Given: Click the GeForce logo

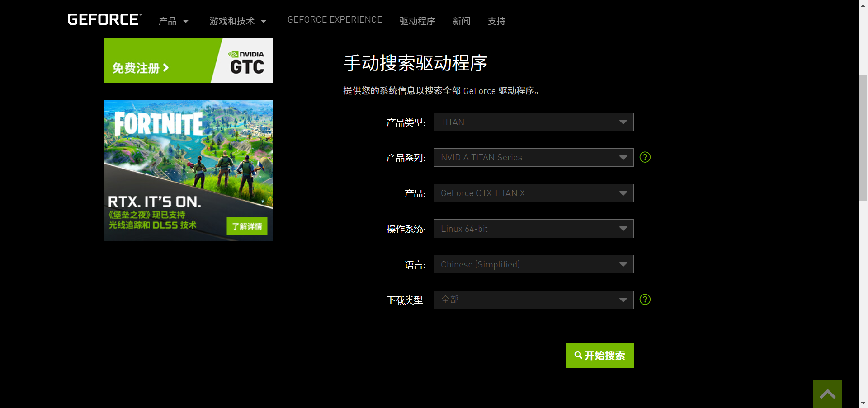Looking at the screenshot, I should [104, 19].
